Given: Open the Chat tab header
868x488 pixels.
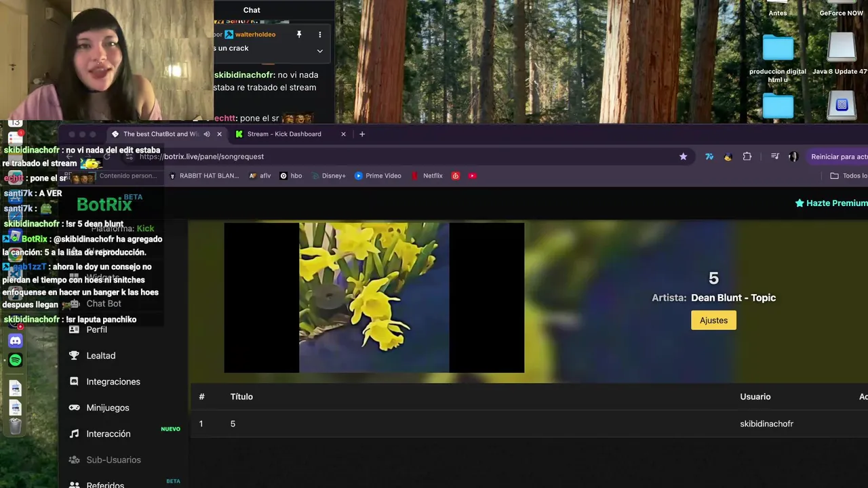Looking at the screenshot, I should [252, 10].
